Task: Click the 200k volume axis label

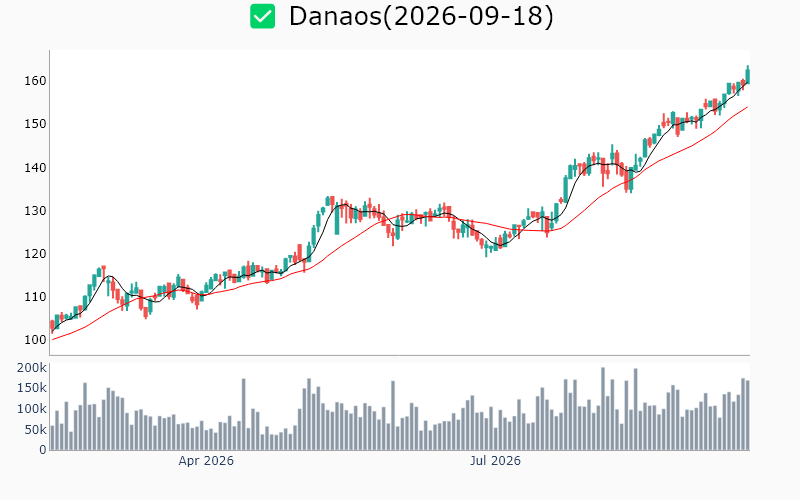Action: (32, 368)
